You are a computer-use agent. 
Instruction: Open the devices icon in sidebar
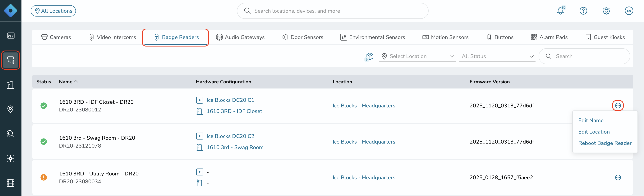[11, 60]
